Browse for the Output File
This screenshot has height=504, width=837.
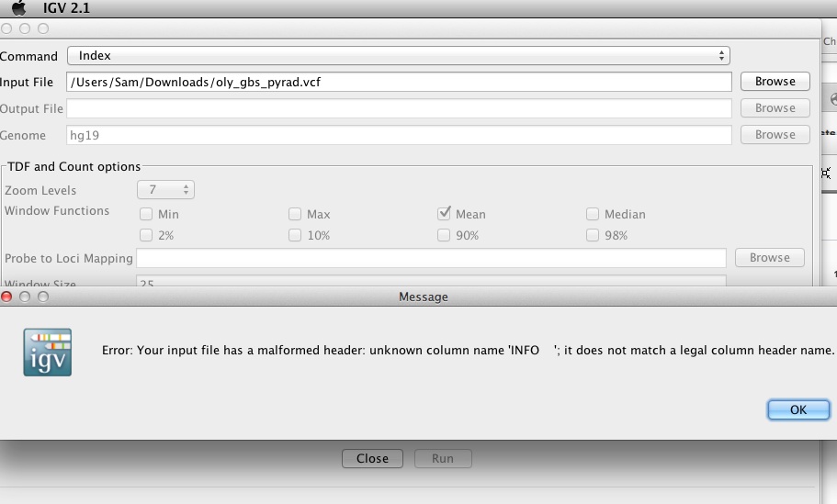775,108
